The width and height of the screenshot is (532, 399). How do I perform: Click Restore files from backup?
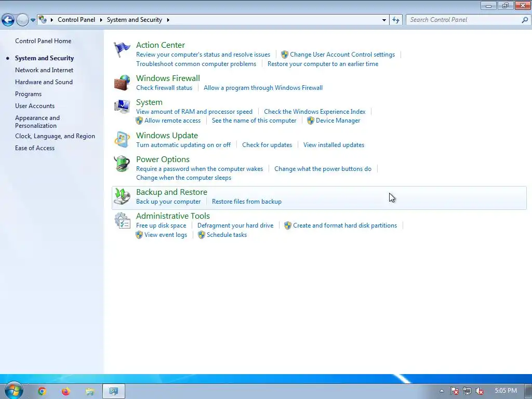(247, 202)
